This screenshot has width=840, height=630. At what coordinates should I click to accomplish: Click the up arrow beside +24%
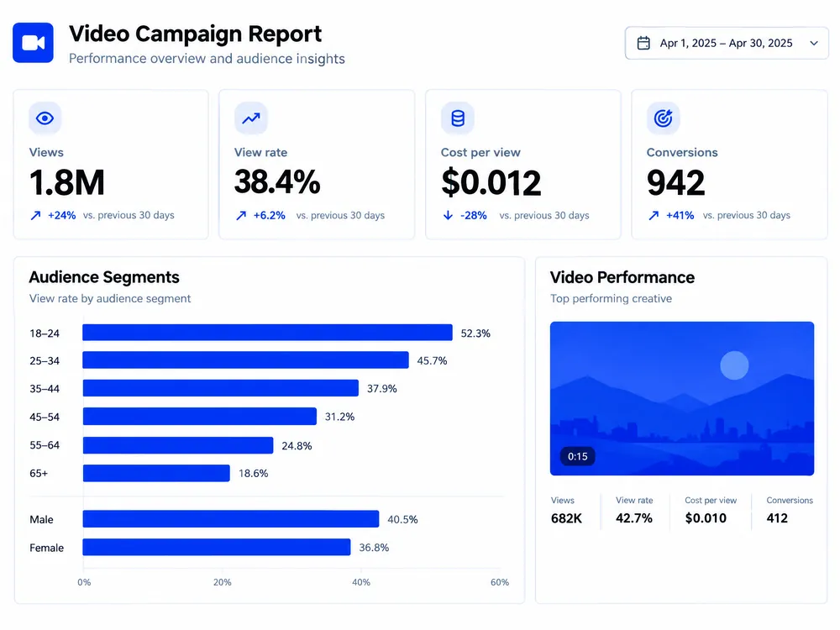(35, 215)
